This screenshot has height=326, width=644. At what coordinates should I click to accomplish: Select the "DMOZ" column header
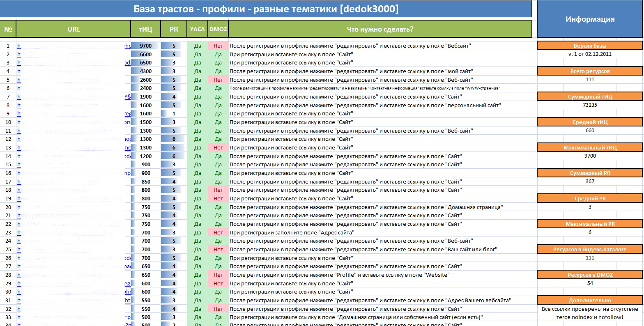(218, 29)
